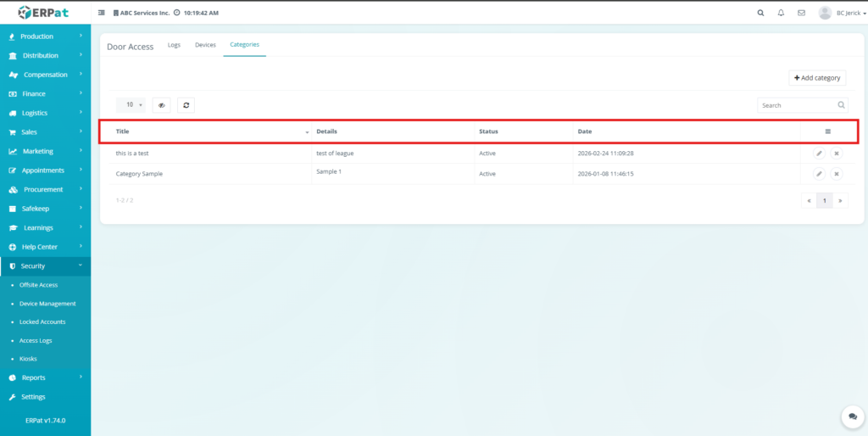The image size is (868, 436).
Task: Click the search magnifier icon in top bar
Action: click(759, 13)
